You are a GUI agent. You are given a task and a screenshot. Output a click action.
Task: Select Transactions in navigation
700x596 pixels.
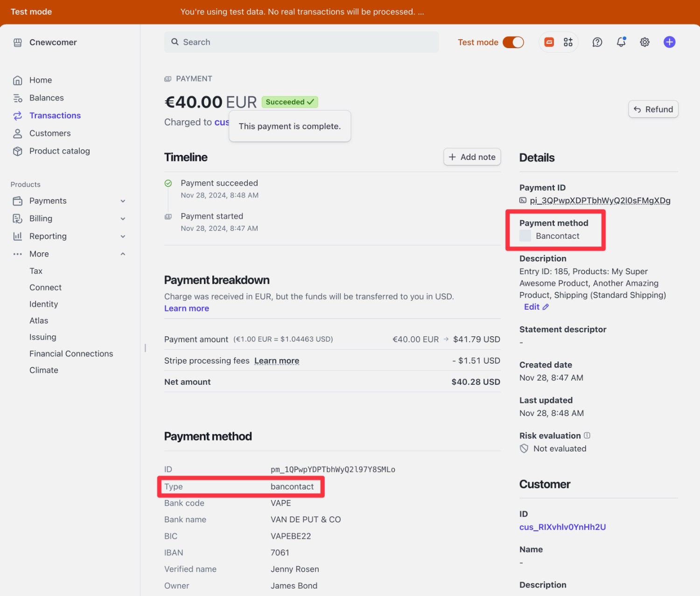coord(55,116)
